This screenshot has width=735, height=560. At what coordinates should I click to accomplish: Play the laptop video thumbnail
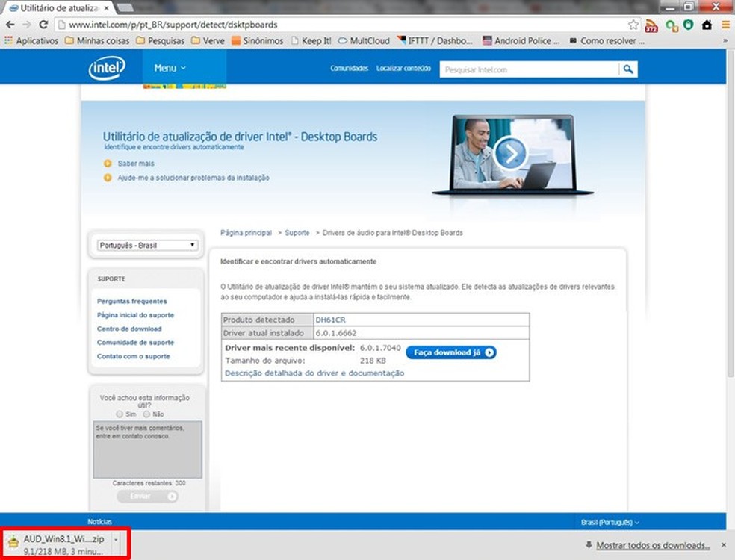click(x=511, y=154)
